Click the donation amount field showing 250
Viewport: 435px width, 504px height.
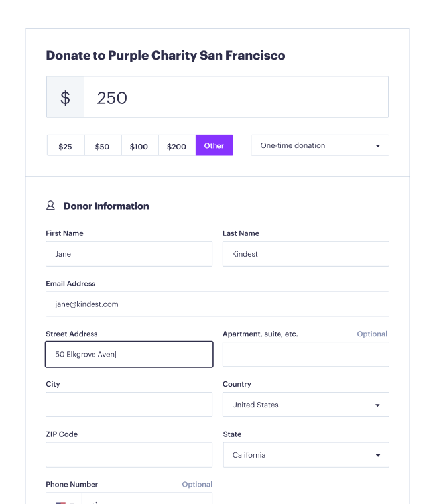click(x=235, y=97)
